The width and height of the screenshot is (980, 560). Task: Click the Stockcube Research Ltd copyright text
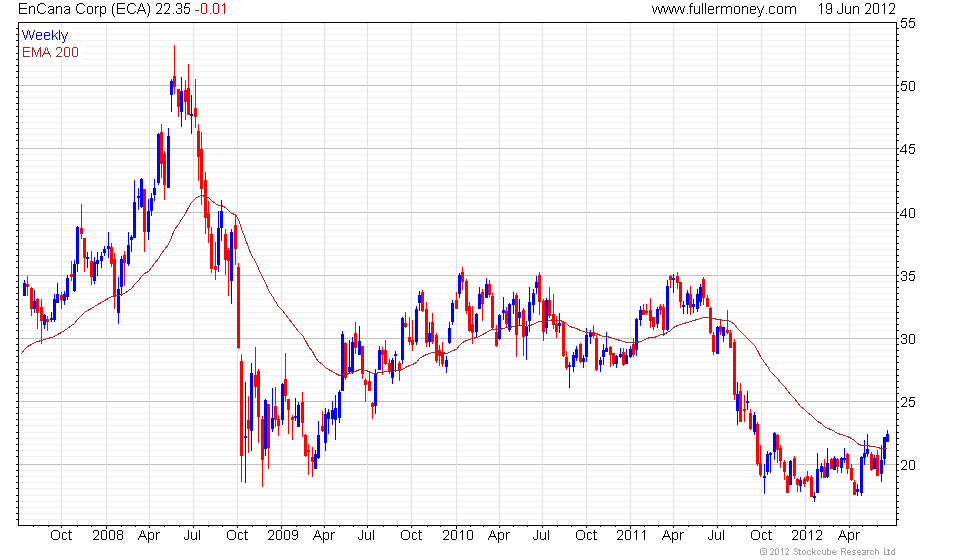pos(827,552)
